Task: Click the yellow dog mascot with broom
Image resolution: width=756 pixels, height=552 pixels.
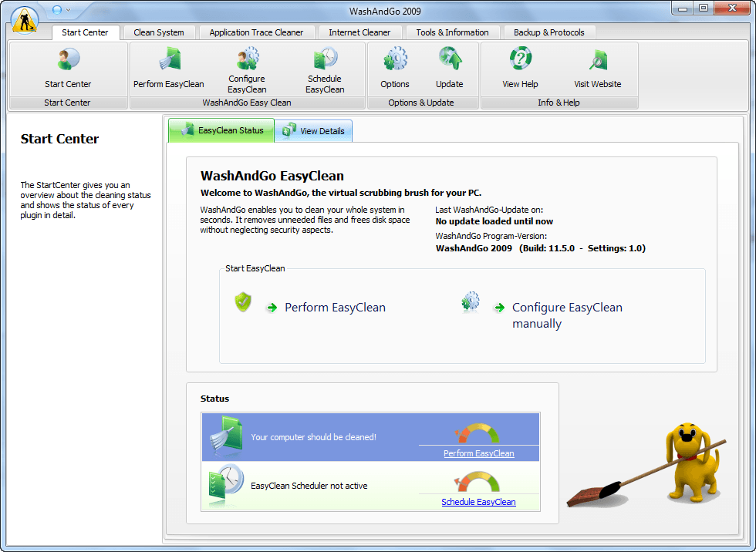Action: click(x=648, y=466)
